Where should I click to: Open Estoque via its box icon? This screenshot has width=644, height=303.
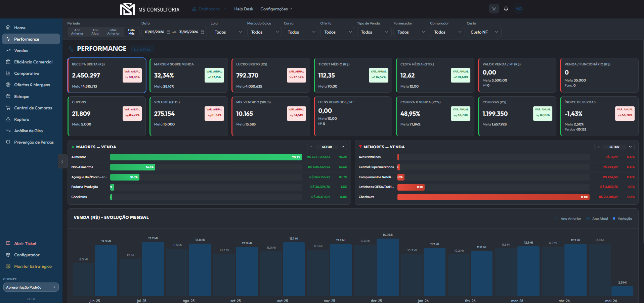coord(8,96)
